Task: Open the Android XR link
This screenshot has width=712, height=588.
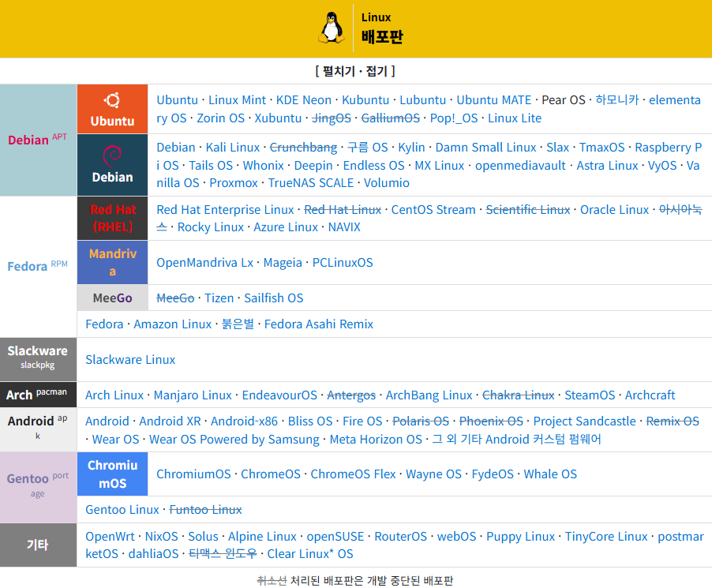Action: pos(170,421)
